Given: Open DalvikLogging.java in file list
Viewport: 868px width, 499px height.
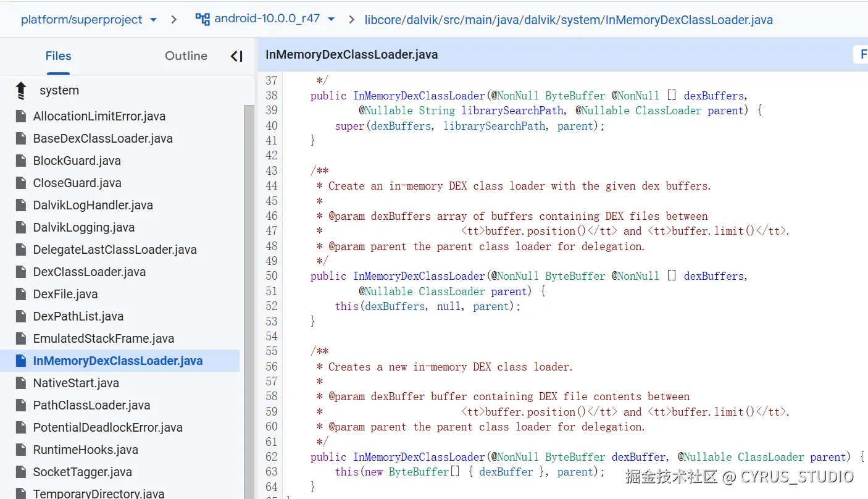Looking at the screenshot, I should click(x=84, y=227).
